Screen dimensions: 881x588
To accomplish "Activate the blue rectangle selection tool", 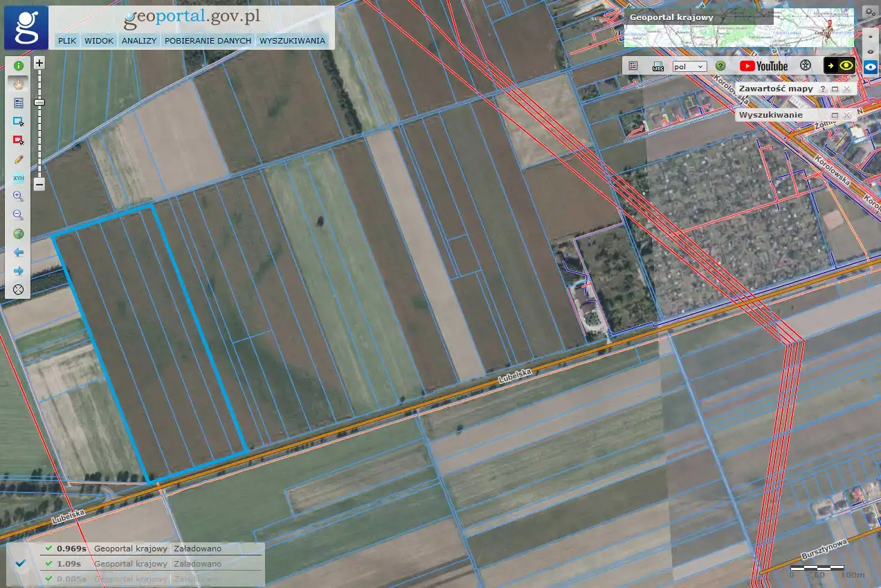I will coord(19,122).
